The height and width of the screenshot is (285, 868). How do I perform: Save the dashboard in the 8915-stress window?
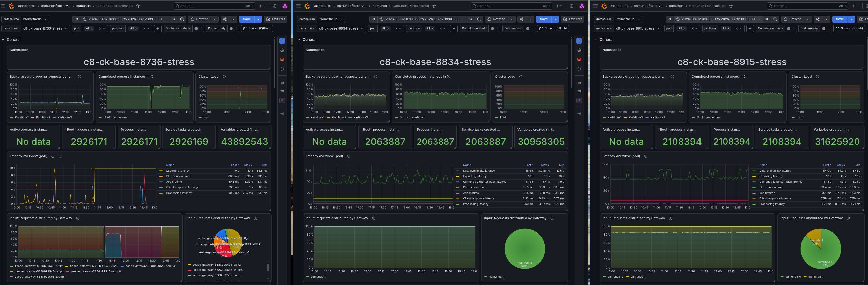click(840, 19)
